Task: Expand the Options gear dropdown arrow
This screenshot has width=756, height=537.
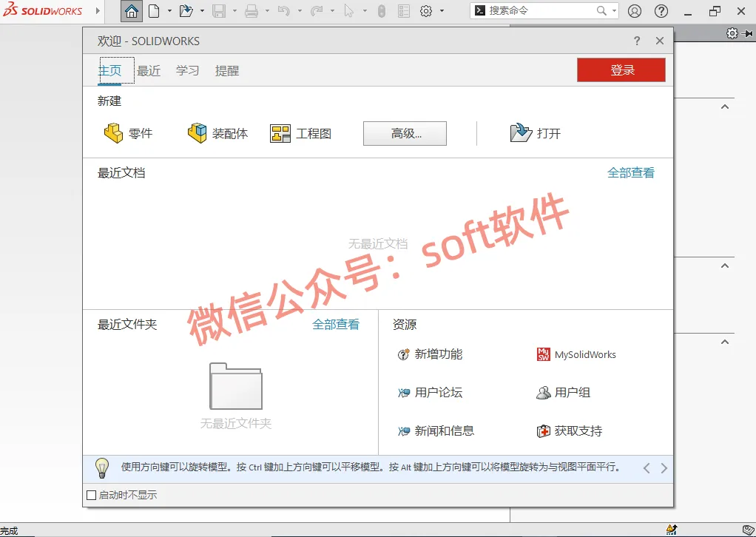Action: coord(442,10)
